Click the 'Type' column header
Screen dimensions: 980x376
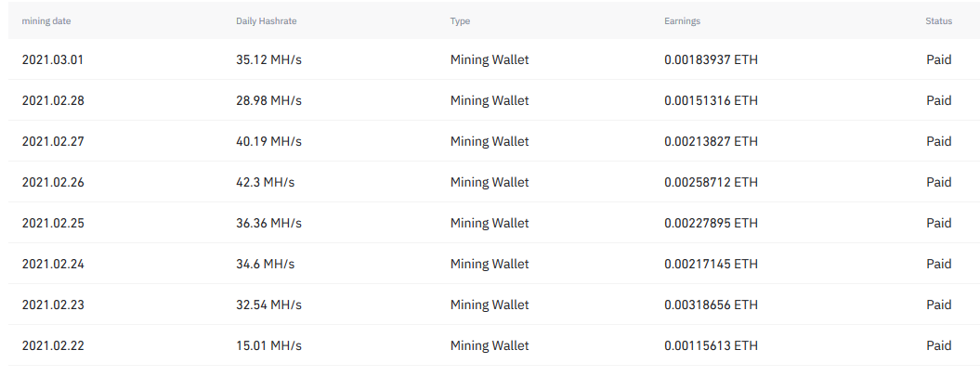point(460,21)
